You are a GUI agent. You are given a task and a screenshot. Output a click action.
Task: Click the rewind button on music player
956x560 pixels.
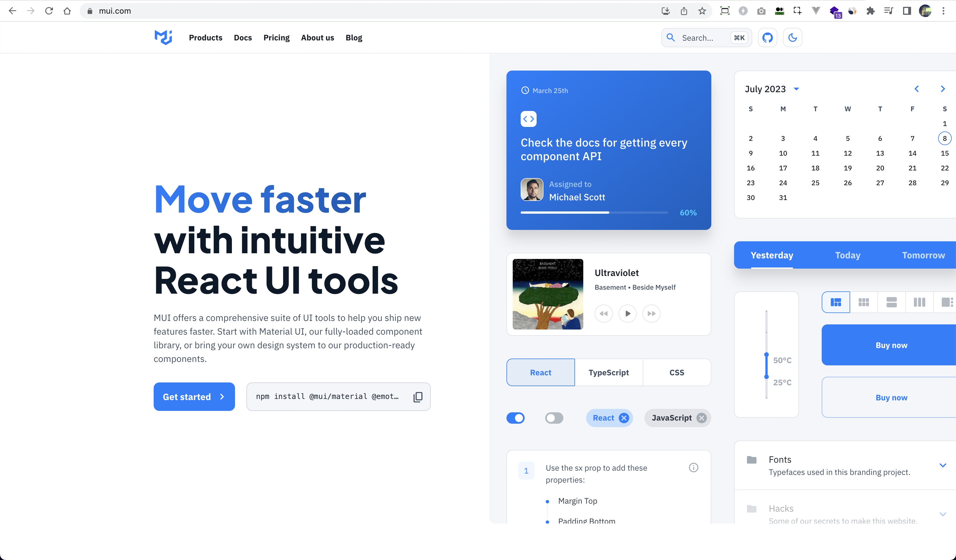pos(603,313)
